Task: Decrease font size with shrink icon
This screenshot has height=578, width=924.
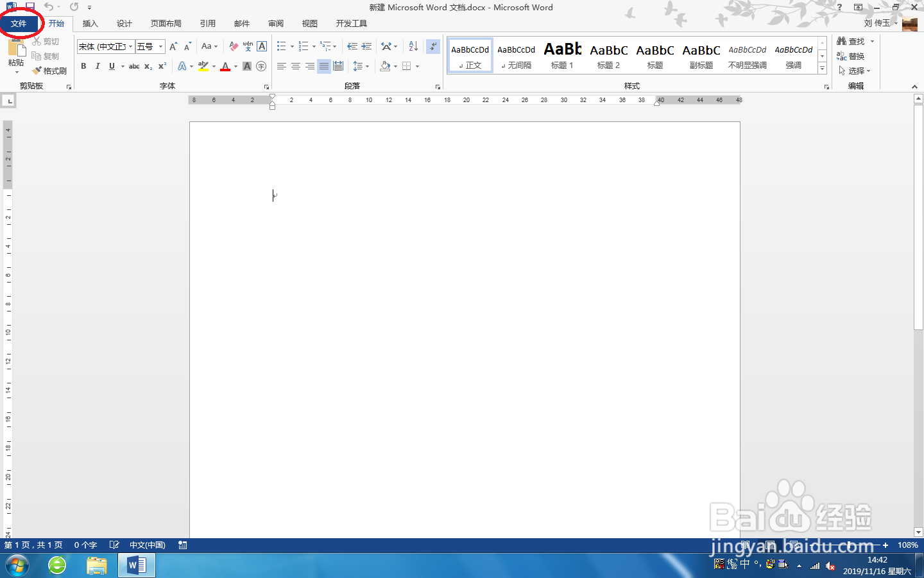Action: click(187, 46)
